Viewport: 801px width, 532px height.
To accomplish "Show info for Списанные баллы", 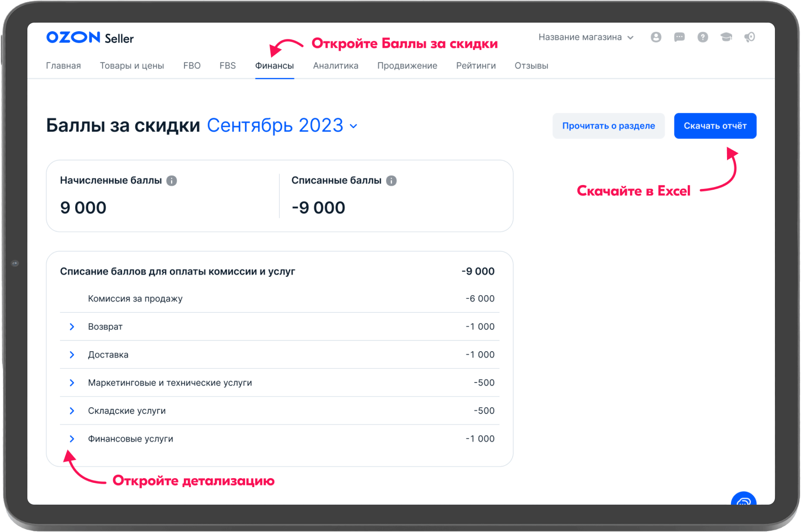I will (391, 181).
